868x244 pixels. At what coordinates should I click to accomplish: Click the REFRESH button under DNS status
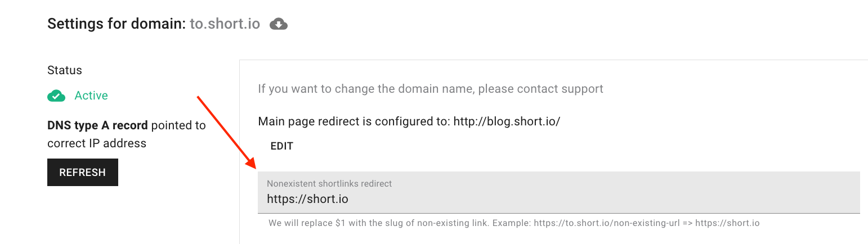(x=83, y=173)
